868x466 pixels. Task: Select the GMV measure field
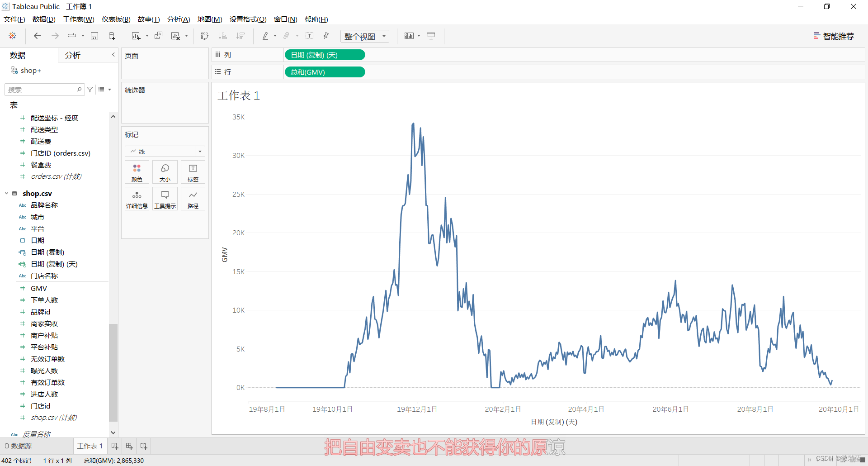click(39, 288)
